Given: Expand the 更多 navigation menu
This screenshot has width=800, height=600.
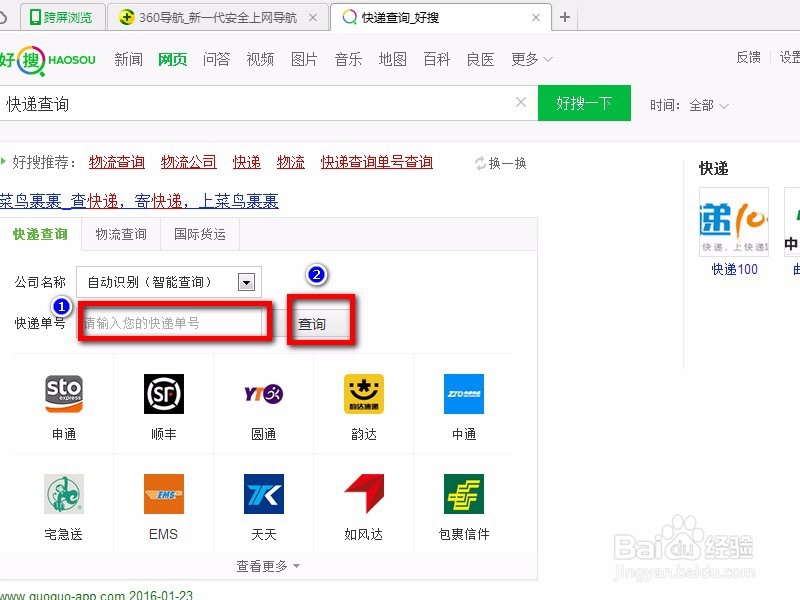Looking at the screenshot, I should pyautogui.click(x=532, y=60).
